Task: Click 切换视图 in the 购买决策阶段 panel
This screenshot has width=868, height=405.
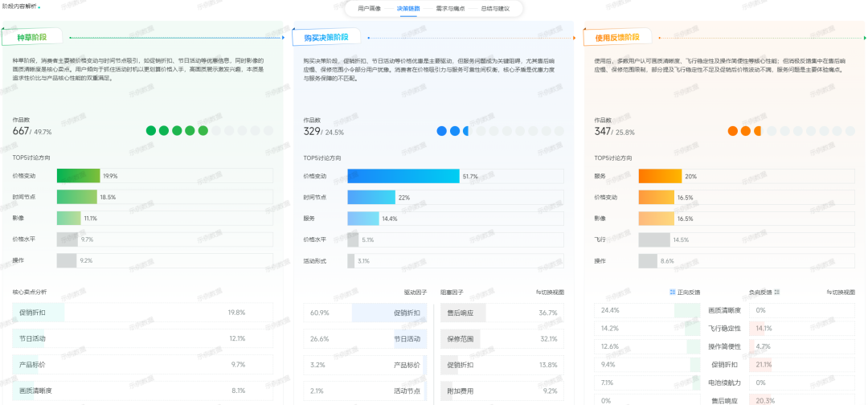Action: pyautogui.click(x=550, y=292)
